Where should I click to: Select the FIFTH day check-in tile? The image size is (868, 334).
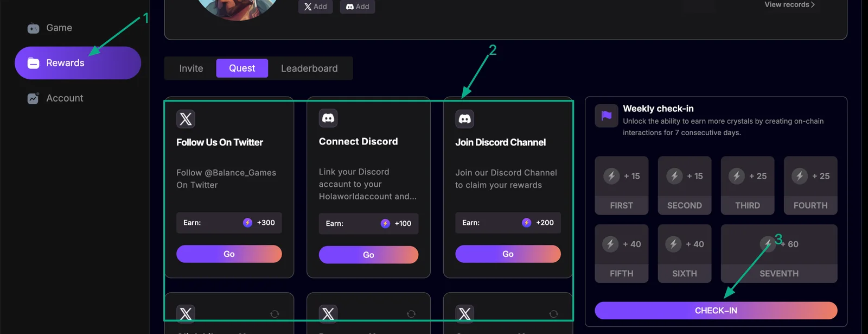coord(622,254)
